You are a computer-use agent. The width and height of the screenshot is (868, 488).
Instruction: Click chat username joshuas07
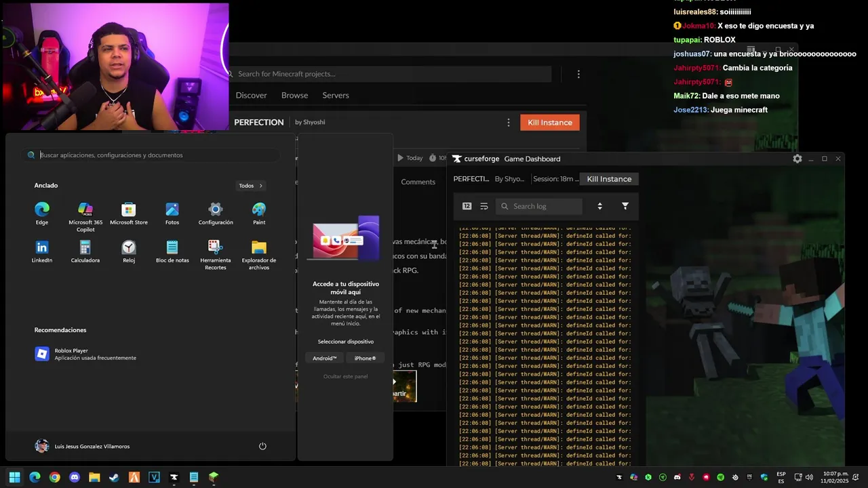(x=692, y=54)
